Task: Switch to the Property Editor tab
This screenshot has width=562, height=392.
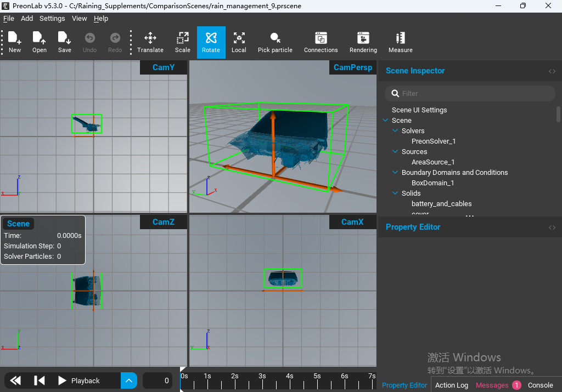Action: (x=404, y=385)
